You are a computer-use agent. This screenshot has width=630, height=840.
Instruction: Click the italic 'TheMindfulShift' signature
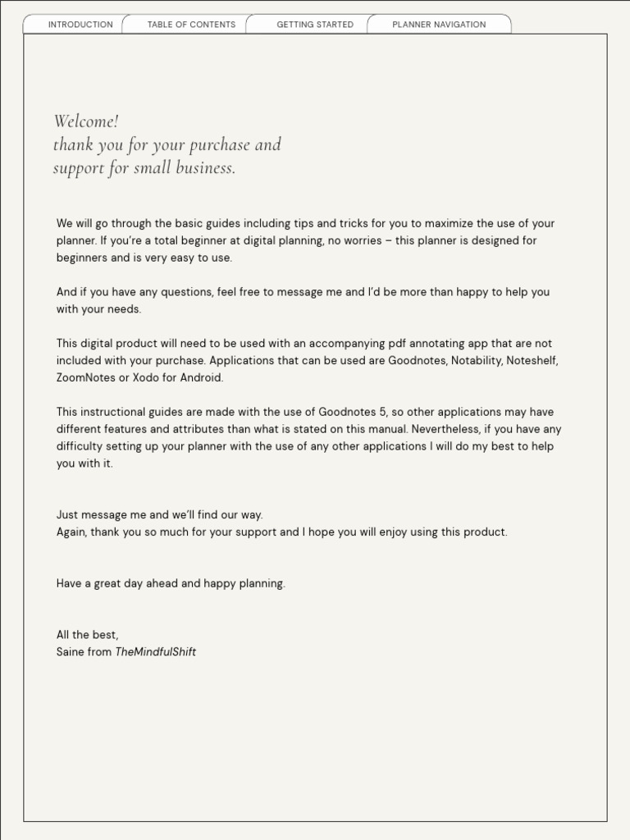point(155,652)
